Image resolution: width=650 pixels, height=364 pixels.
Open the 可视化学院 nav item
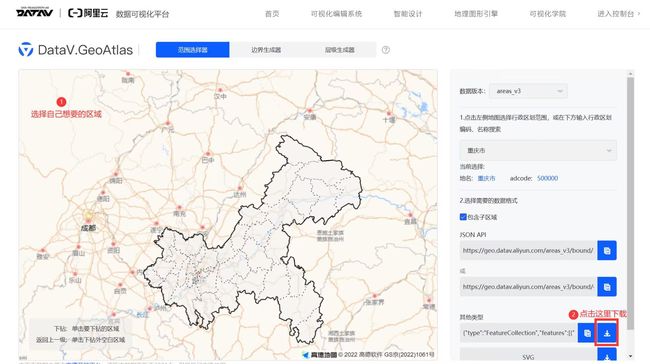pos(548,14)
